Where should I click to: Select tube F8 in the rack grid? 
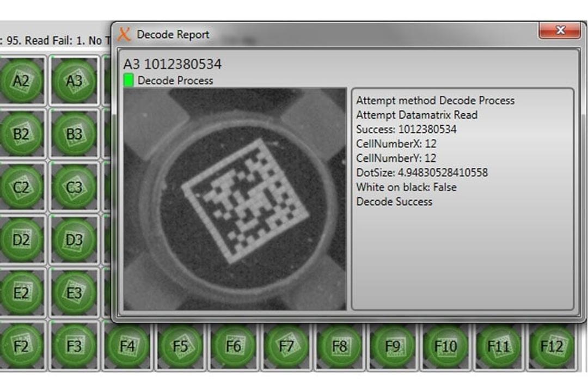(340, 346)
